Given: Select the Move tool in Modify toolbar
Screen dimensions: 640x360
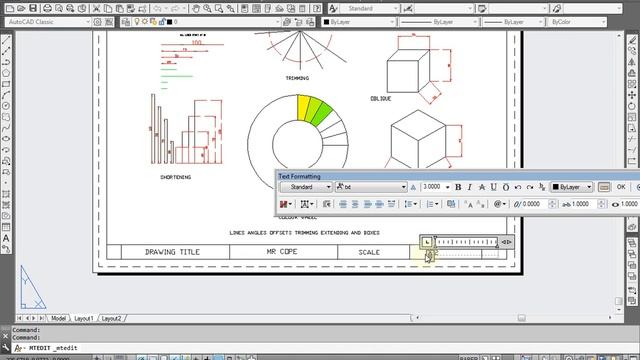Looking at the screenshot, I should (632, 95).
